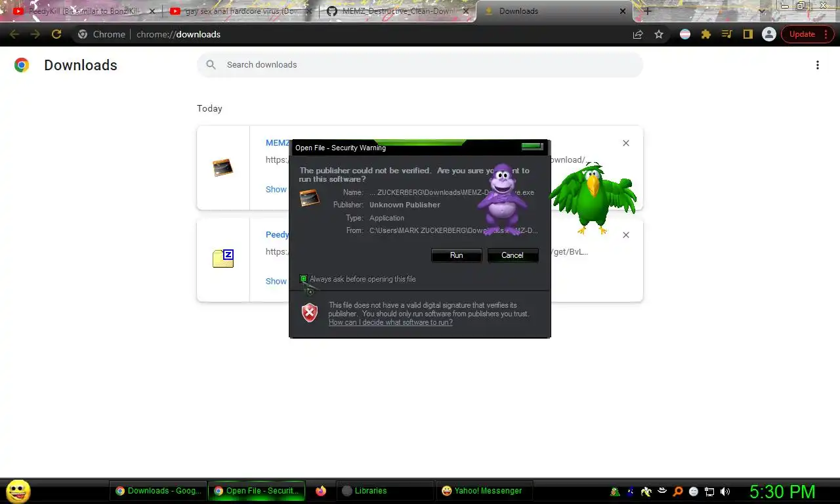Click Show in folder for MEMZ download
The width and height of the screenshot is (840, 504).
(x=276, y=189)
